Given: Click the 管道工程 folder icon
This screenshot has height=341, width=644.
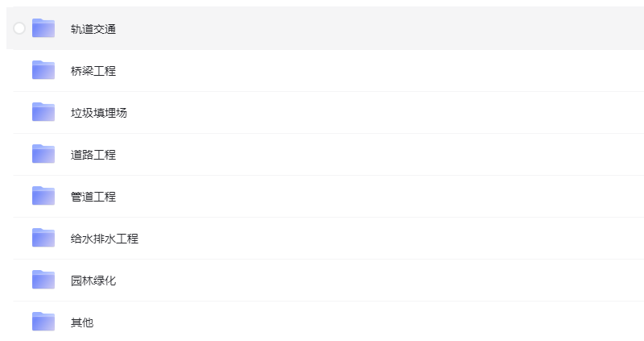Looking at the screenshot, I should click(43, 196).
